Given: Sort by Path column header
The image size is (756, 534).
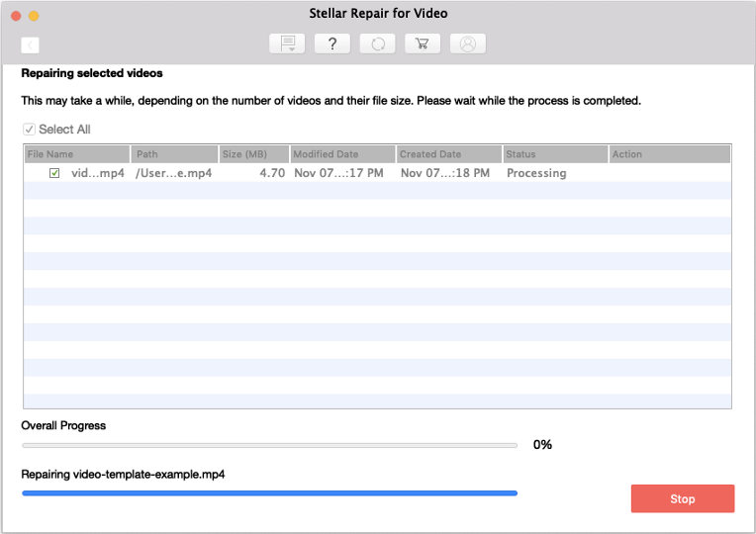Looking at the screenshot, I should click(174, 154).
